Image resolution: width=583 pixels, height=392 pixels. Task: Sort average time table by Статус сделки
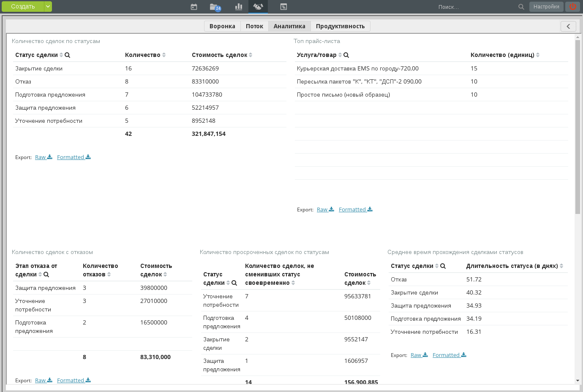(437, 266)
